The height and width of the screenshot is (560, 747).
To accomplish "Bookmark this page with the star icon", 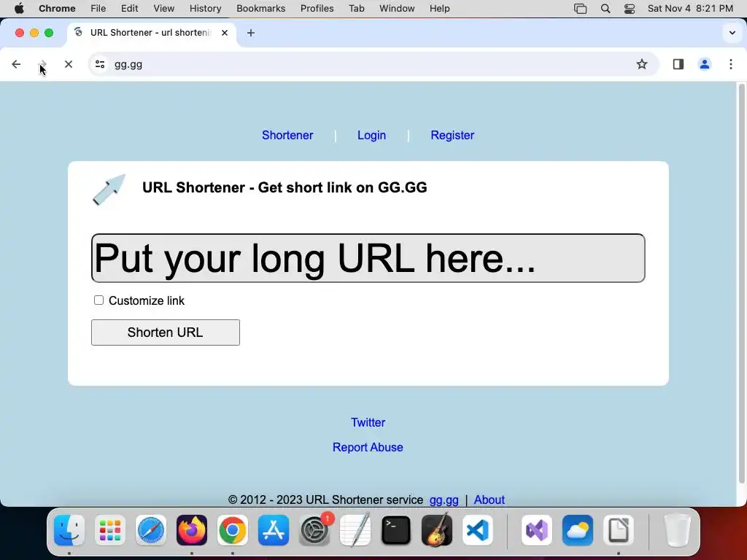I will pos(642,64).
